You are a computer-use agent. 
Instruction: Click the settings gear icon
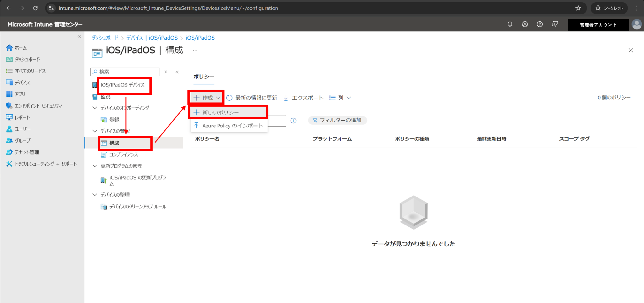(x=525, y=24)
